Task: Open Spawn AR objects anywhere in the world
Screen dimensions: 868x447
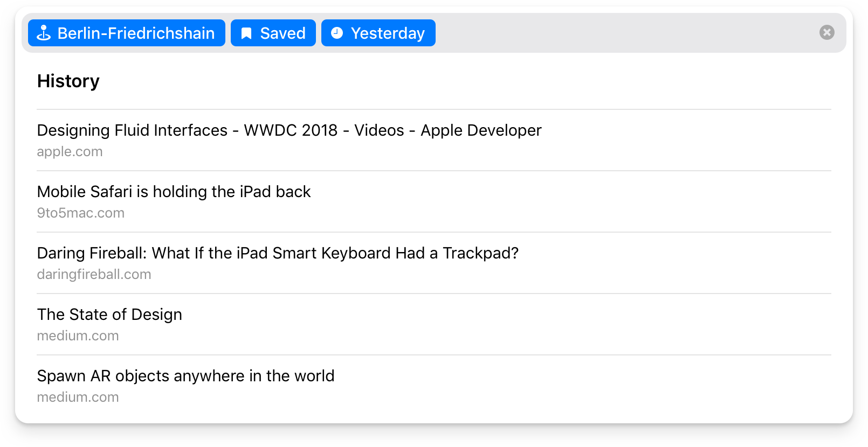Action: pos(185,376)
